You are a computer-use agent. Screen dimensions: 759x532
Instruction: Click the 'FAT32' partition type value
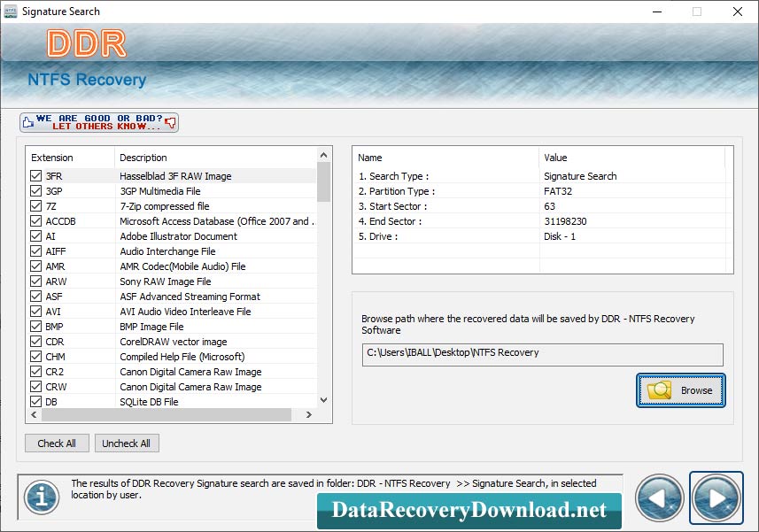558,191
